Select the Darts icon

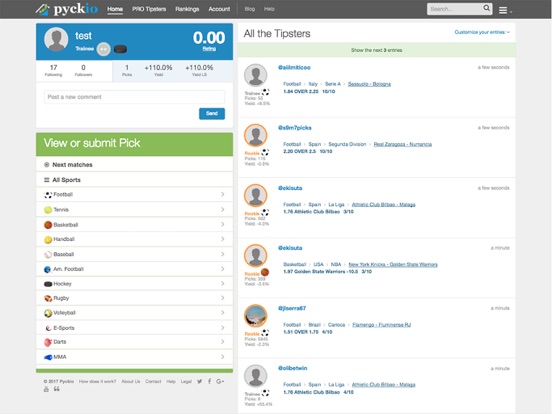48,342
